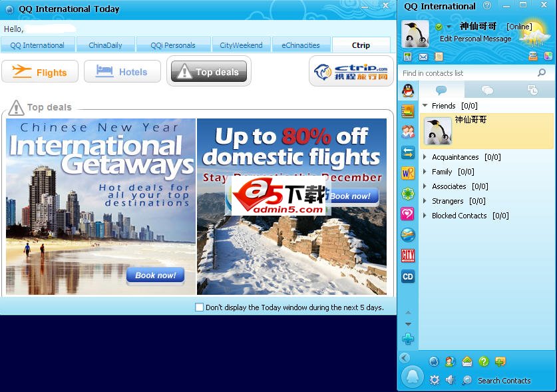Select the single chat bubble contacts tab

[441, 90]
